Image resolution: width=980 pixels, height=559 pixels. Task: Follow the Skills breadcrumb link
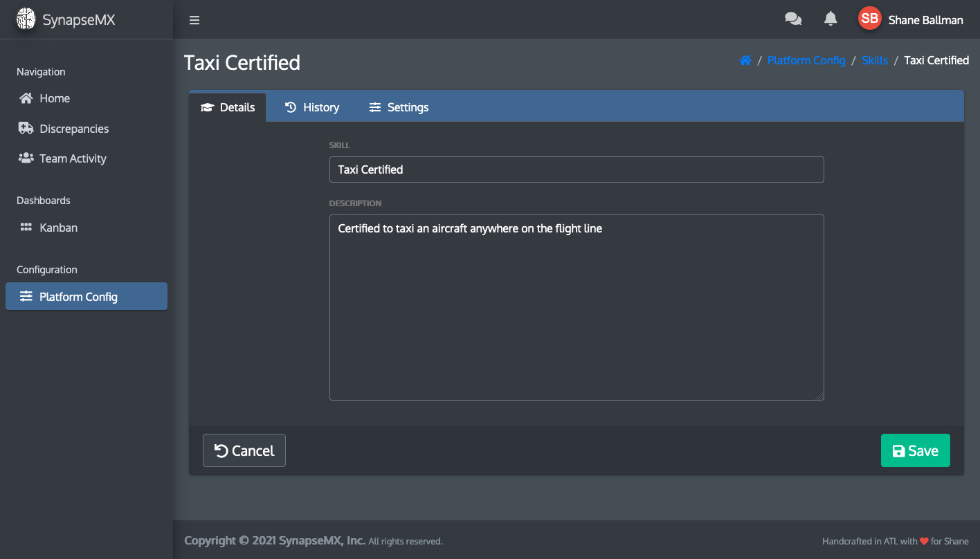tap(875, 60)
